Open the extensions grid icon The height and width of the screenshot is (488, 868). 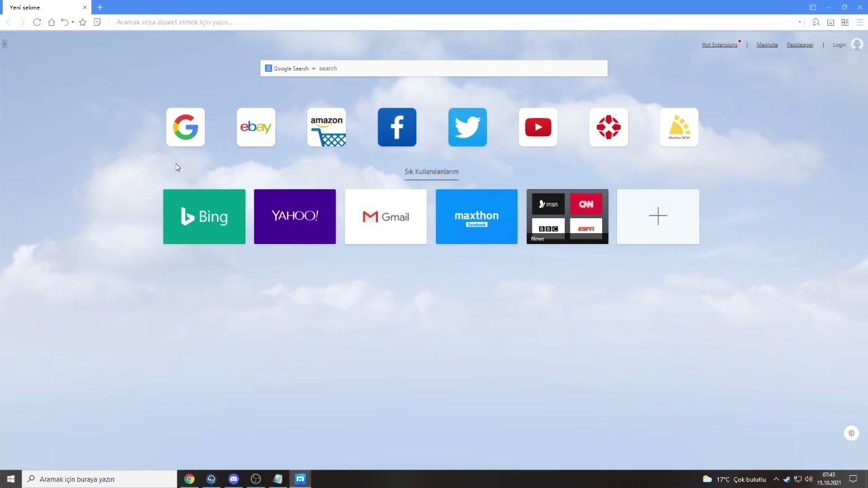pos(845,22)
